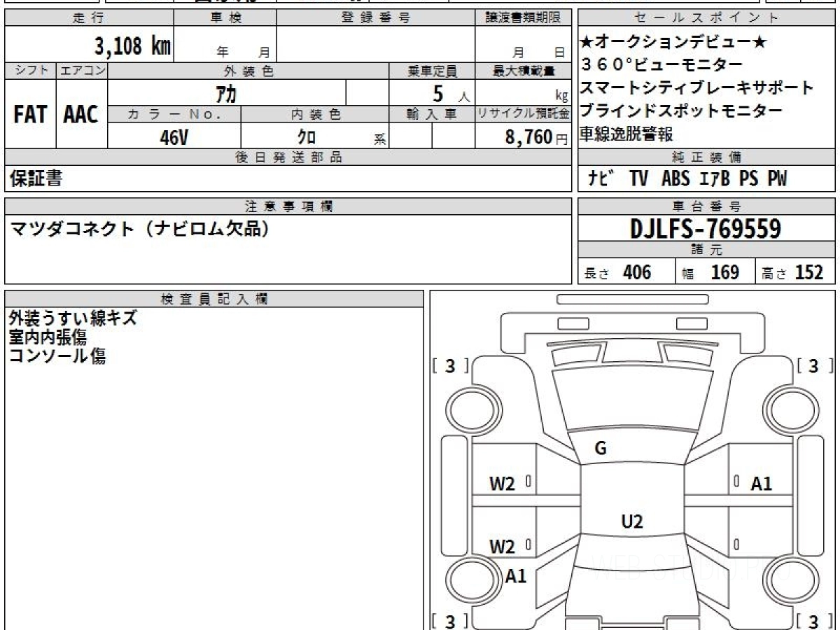The height and width of the screenshot is (630, 840).
Task: Select the 長さ 406 dimension cell
Action: pyautogui.click(x=626, y=272)
